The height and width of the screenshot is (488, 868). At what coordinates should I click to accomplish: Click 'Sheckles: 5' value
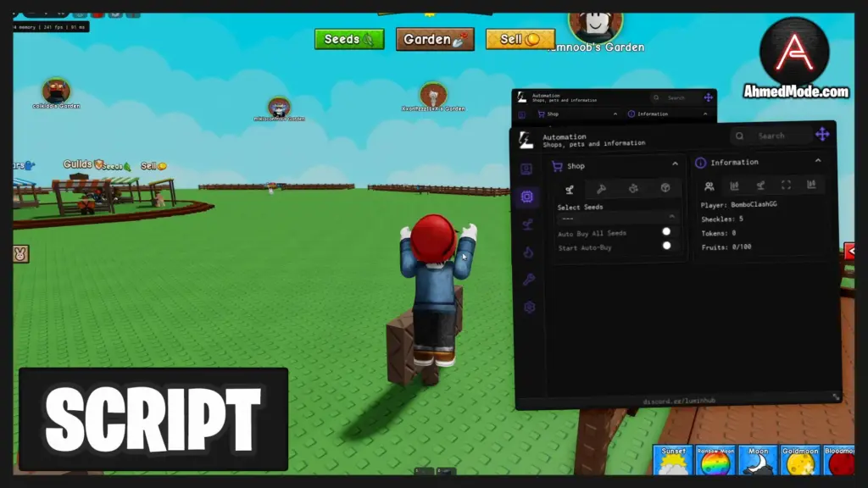[x=722, y=219]
